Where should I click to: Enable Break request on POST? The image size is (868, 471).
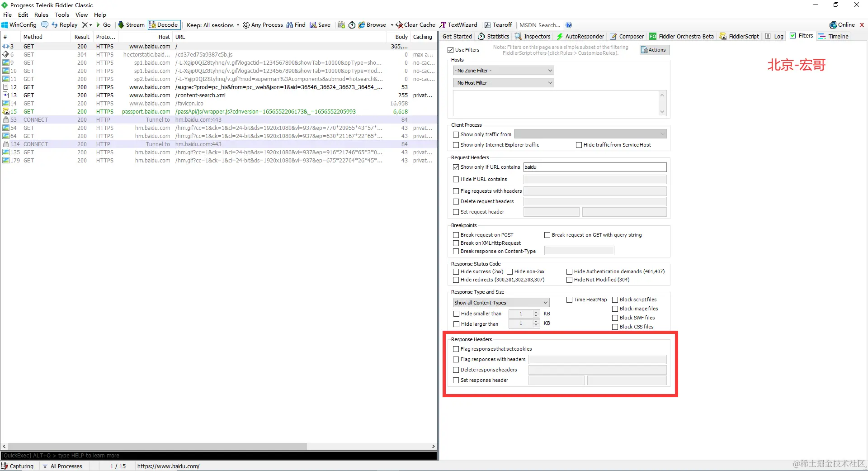click(456, 235)
